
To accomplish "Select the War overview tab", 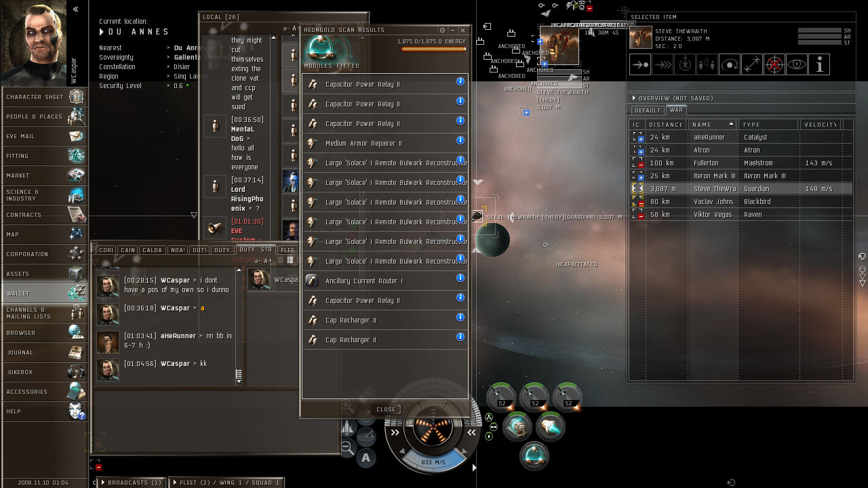I will pyautogui.click(x=676, y=110).
